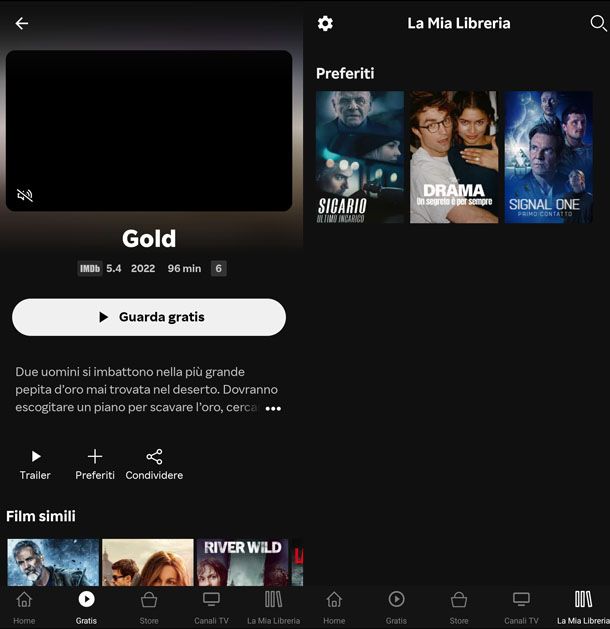The width and height of the screenshot is (610, 629).
Task: Open the Sicario Ultimo Incarico poster
Action: point(359,157)
